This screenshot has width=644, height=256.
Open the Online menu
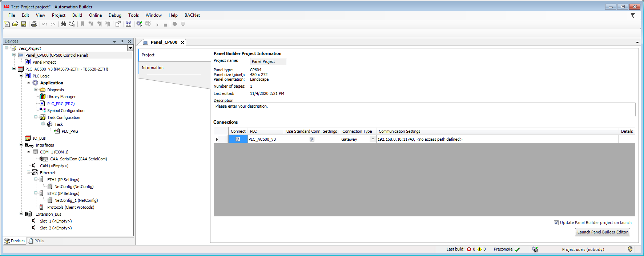[x=95, y=15]
